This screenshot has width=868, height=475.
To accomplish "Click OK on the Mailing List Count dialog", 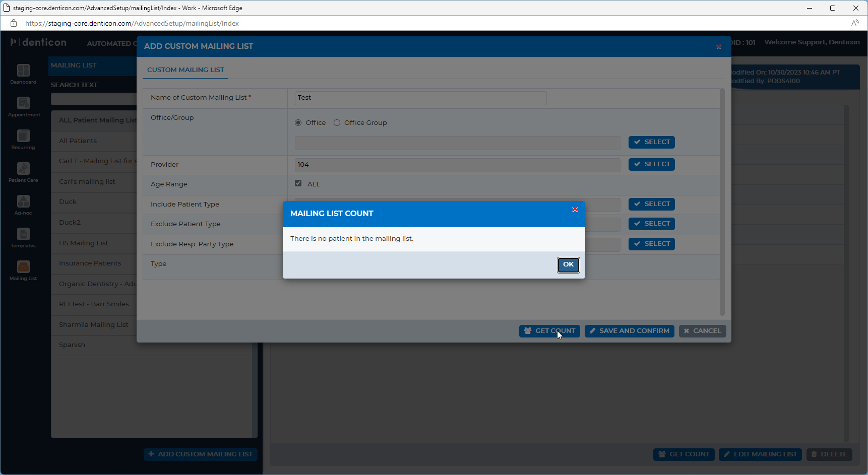I will coord(568,264).
